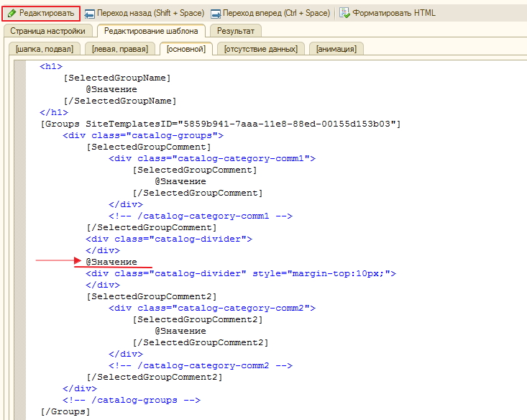527x420 pixels.
Task: Open the Страница настройки tab
Action: (47, 31)
